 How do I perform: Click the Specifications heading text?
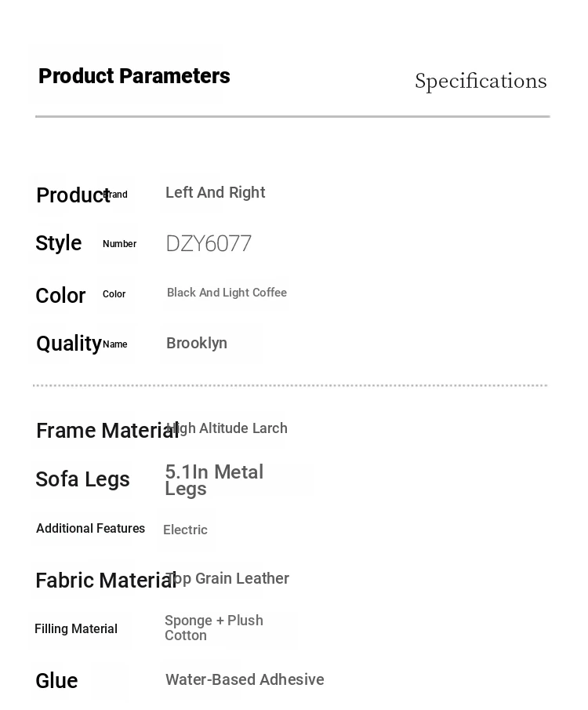tap(481, 82)
